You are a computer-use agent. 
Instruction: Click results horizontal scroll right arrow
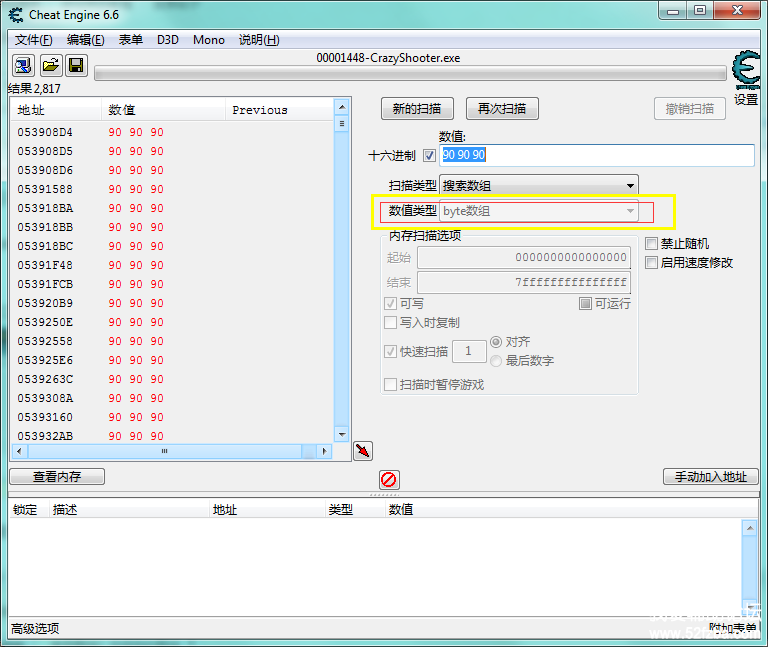pos(324,452)
